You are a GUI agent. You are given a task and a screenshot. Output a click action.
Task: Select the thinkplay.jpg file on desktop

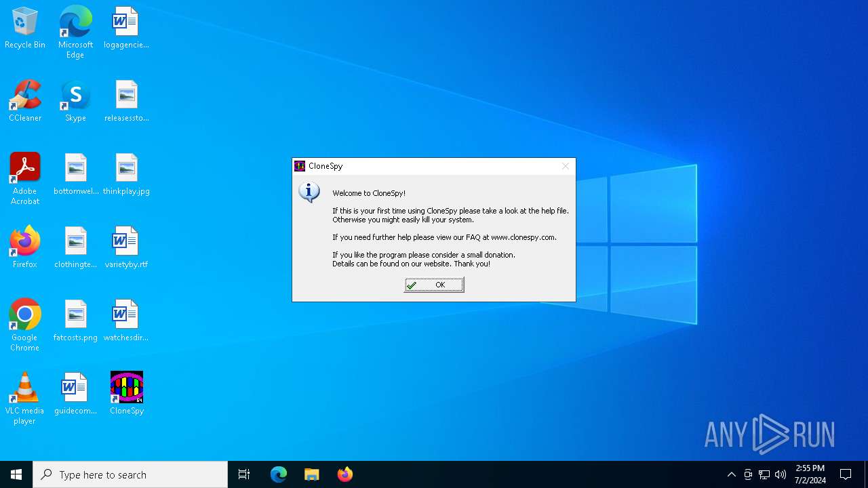[x=126, y=175]
